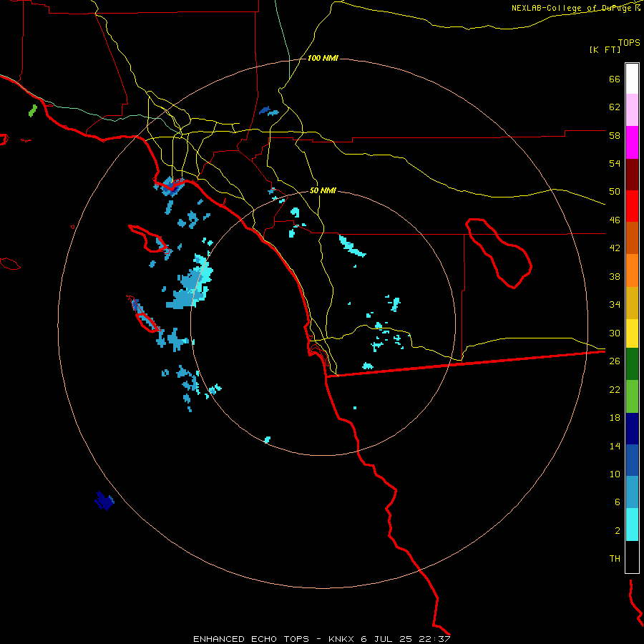Click the legend value "TH"

pyautogui.click(x=615, y=558)
